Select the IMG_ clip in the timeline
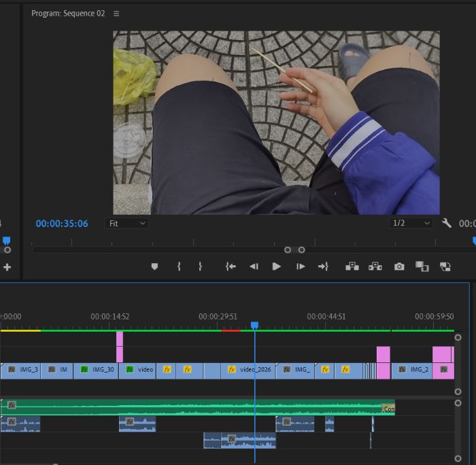The height and width of the screenshot is (465, 476). tap(295, 371)
